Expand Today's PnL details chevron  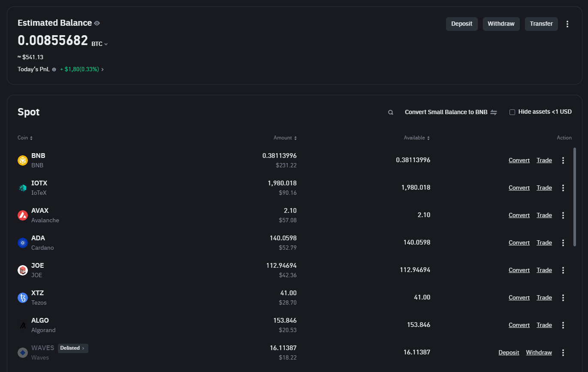pyautogui.click(x=102, y=69)
